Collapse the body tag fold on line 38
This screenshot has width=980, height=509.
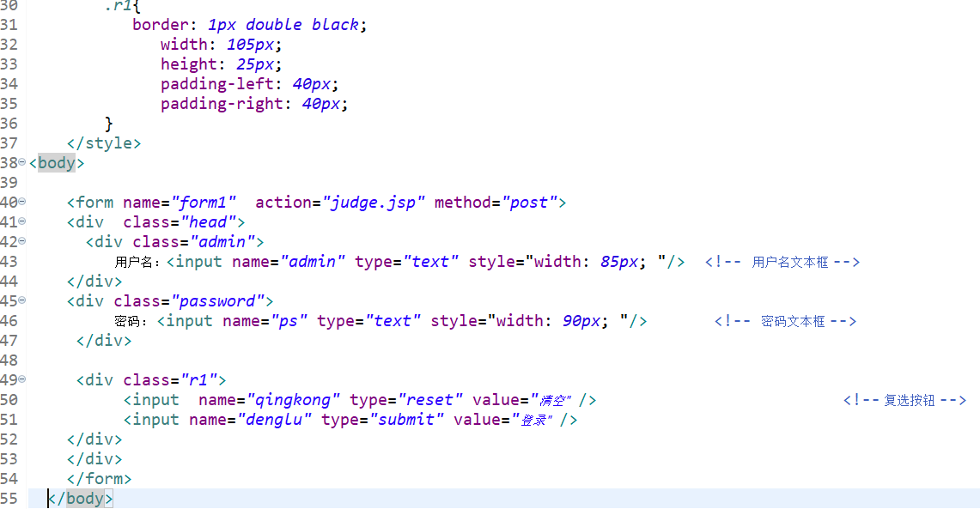[x=22, y=162]
